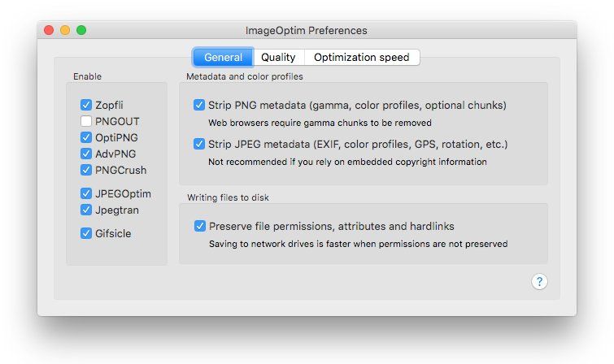Open the Optimization speed tab
Viewport: 614px width, 364px height.
click(x=361, y=57)
